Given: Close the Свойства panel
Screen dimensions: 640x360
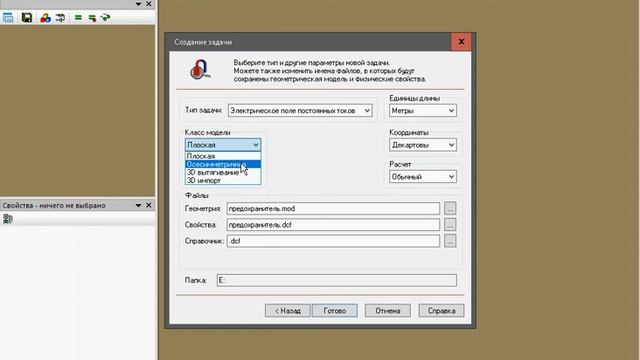Looking at the screenshot, I should pos(149,205).
